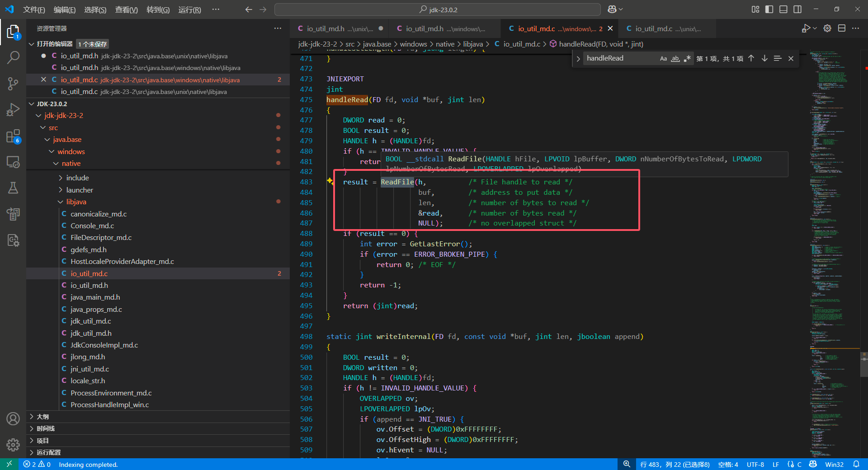The image size is (868, 470).
Task: Open the Manage gear in activity bar
Action: [13, 445]
